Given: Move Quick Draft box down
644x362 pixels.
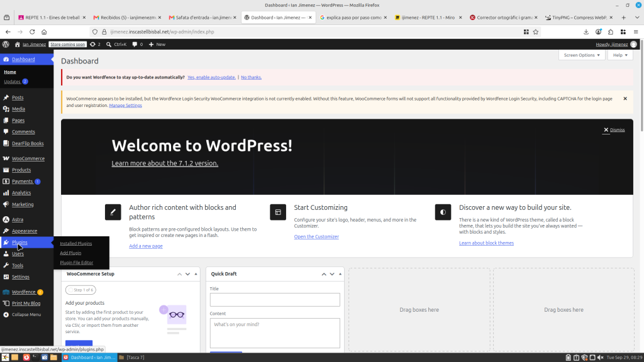Looking at the screenshot, I should coord(332,274).
